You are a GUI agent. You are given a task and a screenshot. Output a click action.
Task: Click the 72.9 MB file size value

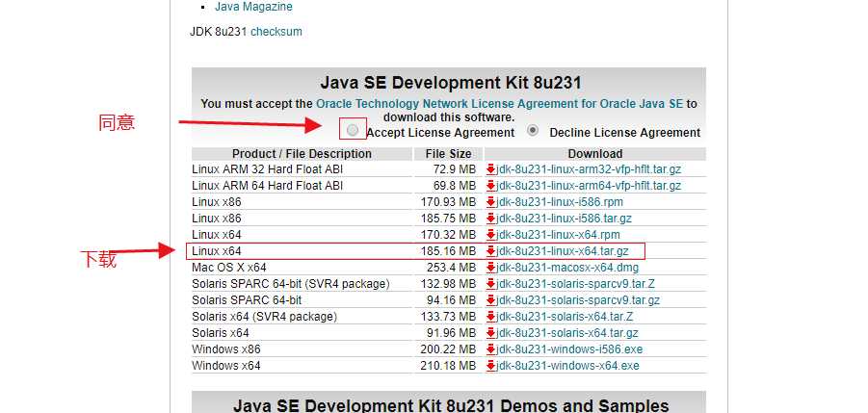(x=455, y=169)
